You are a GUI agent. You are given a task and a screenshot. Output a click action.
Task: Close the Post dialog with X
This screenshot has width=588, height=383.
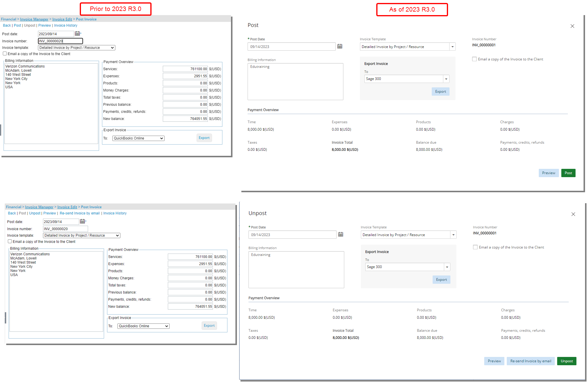coord(572,26)
